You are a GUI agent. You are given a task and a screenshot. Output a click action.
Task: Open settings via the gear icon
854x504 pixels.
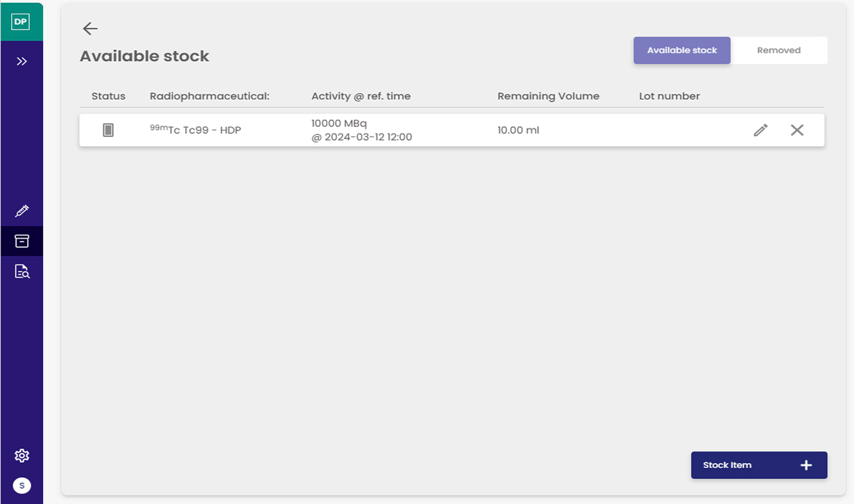(x=22, y=455)
